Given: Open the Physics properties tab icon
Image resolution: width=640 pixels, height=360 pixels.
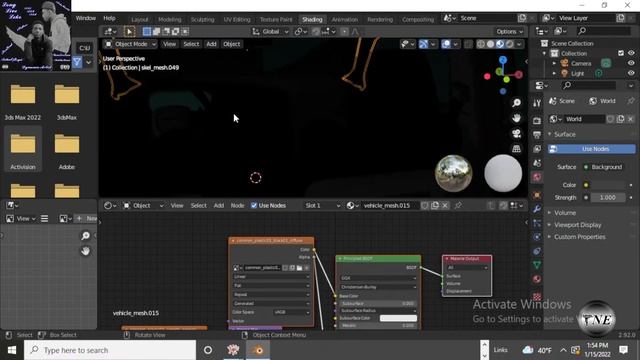Looking at the screenshot, I should click(537, 237).
